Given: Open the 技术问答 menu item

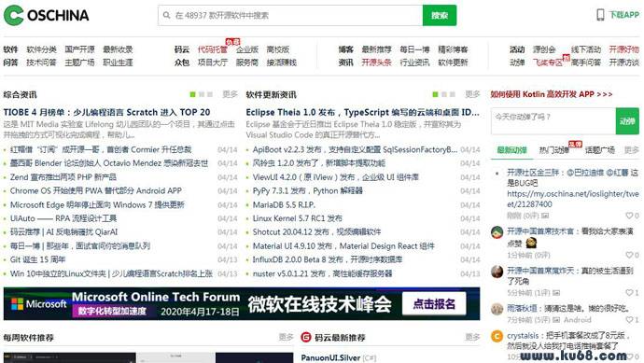Looking at the screenshot, I should click(41, 63).
